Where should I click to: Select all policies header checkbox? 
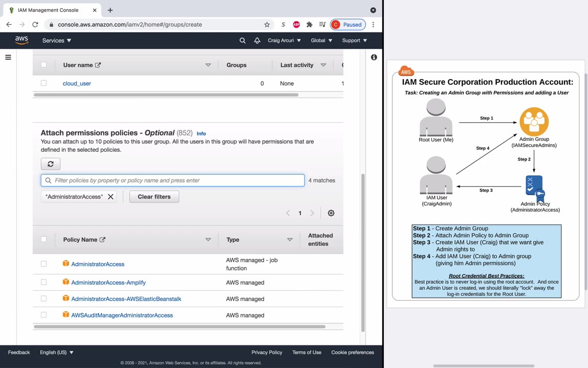pyautogui.click(x=44, y=239)
